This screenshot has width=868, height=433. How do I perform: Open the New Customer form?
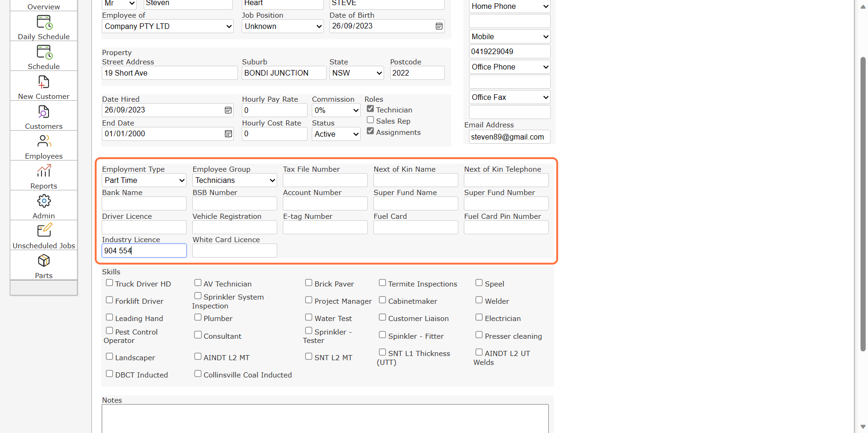point(43,86)
